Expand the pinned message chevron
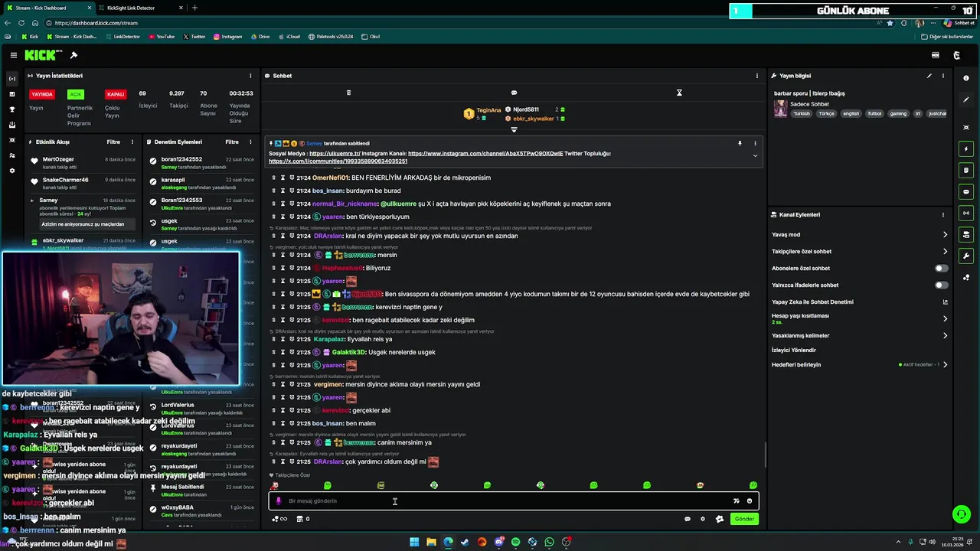This screenshot has width=980, height=551. pos(755,155)
